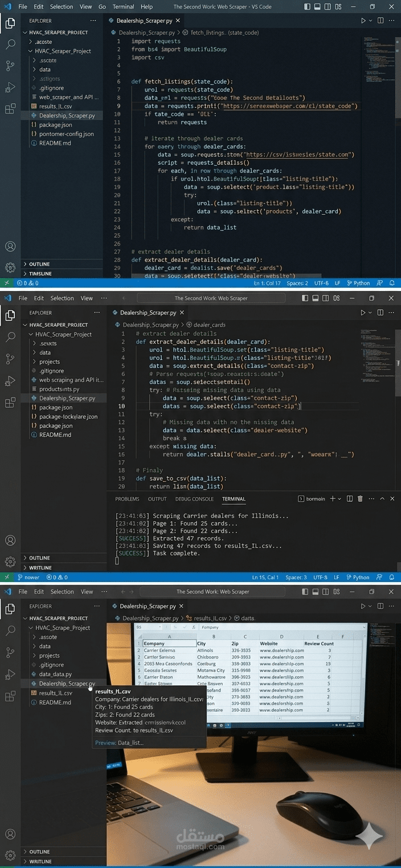Toggle primary sidebar in window with Help menu

pyautogui.click(x=308, y=7)
